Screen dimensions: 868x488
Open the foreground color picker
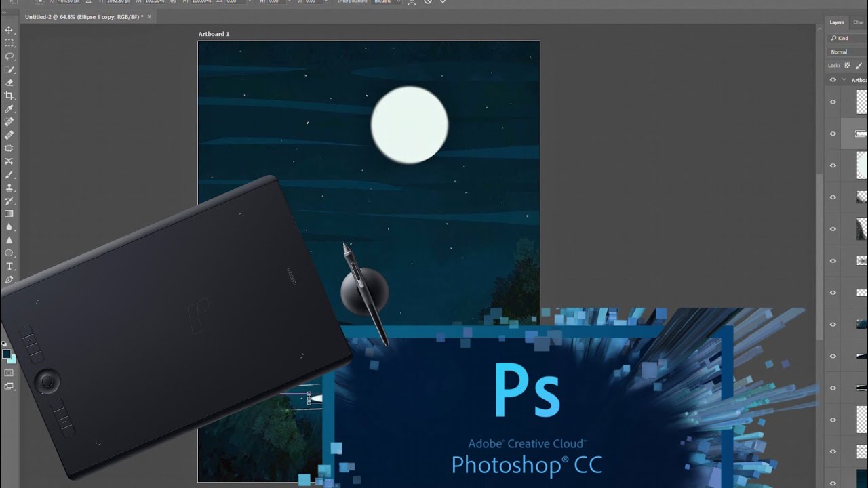(x=6, y=354)
